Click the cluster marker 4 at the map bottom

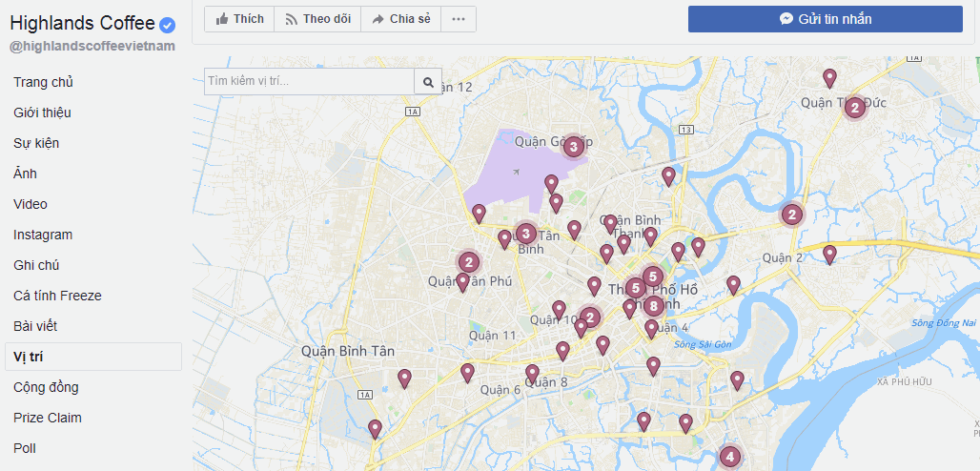tap(729, 457)
